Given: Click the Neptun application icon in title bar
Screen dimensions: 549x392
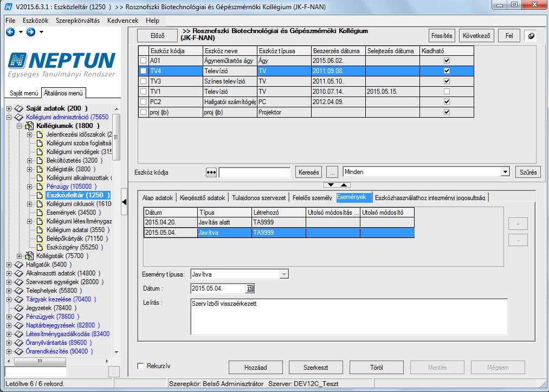Looking at the screenshot, I should tap(8, 7).
